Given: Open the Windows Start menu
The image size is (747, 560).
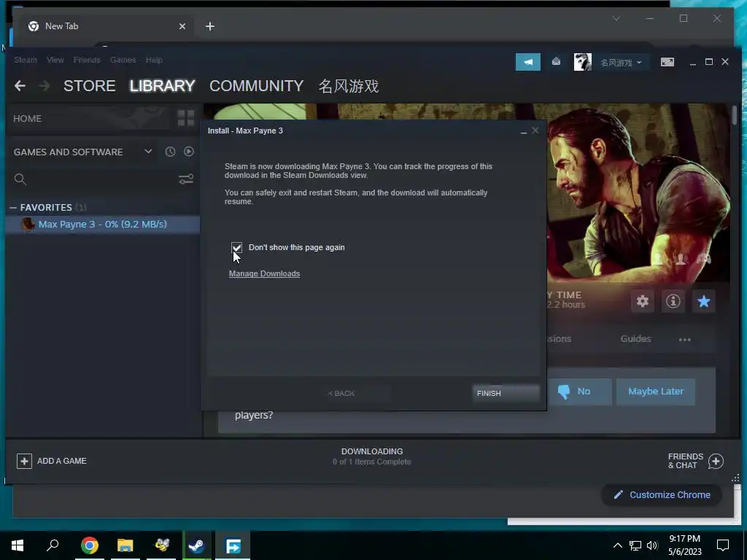Looking at the screenshot, I should point(18,545).
